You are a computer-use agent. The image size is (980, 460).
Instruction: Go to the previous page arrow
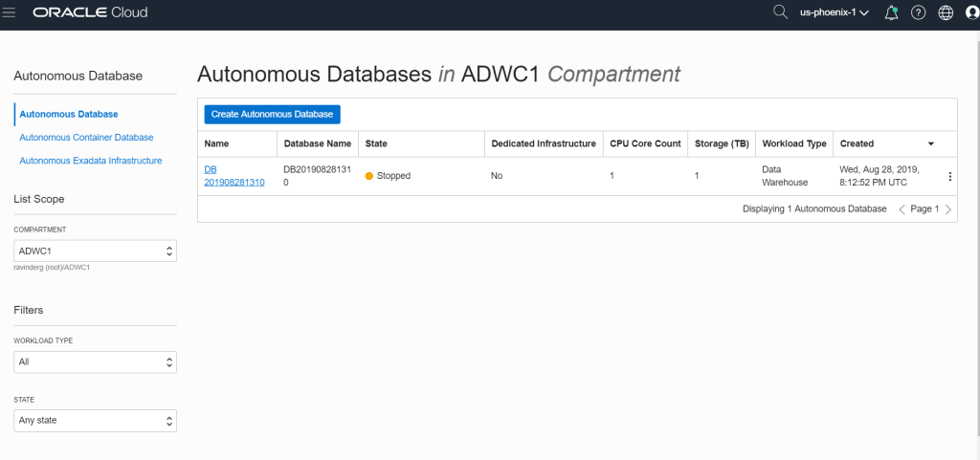(901, 208)
